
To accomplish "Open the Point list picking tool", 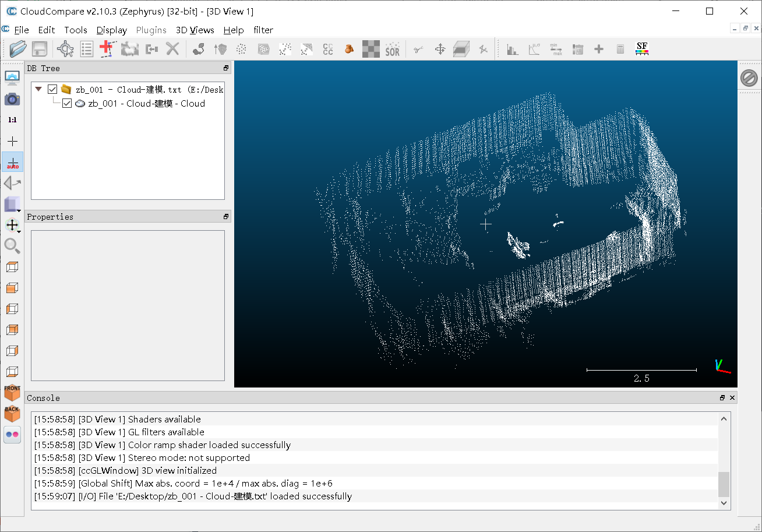I will pyautogui.click(x=87, y=49).
